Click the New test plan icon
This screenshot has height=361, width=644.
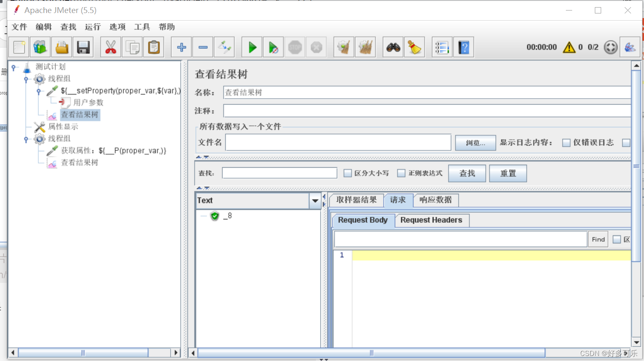pos(19,47)
